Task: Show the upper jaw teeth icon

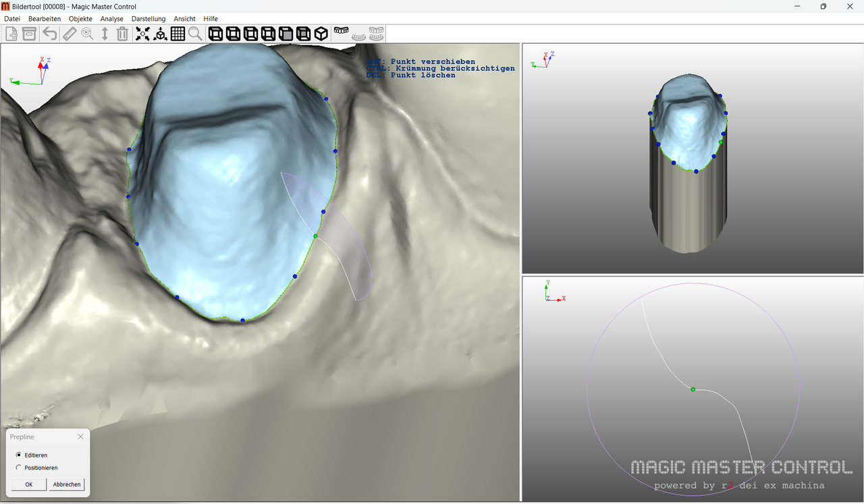Action: (342, 32)
